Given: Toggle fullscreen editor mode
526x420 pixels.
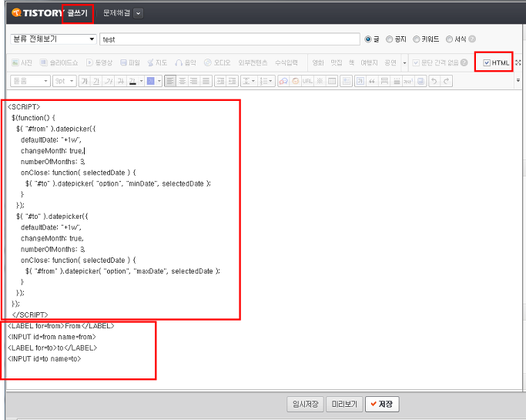Looking at the screenshot, I should click(x=518, y=62).
